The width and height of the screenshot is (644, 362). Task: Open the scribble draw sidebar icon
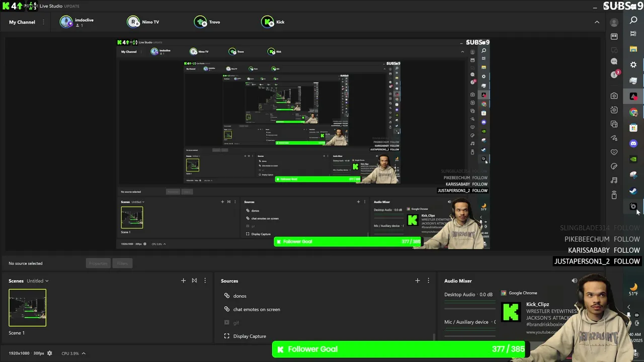[x=614, y=138]
